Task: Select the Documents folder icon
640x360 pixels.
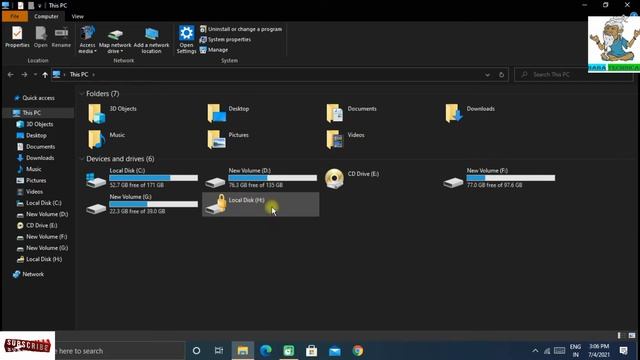Action: (x=335, y=113)
